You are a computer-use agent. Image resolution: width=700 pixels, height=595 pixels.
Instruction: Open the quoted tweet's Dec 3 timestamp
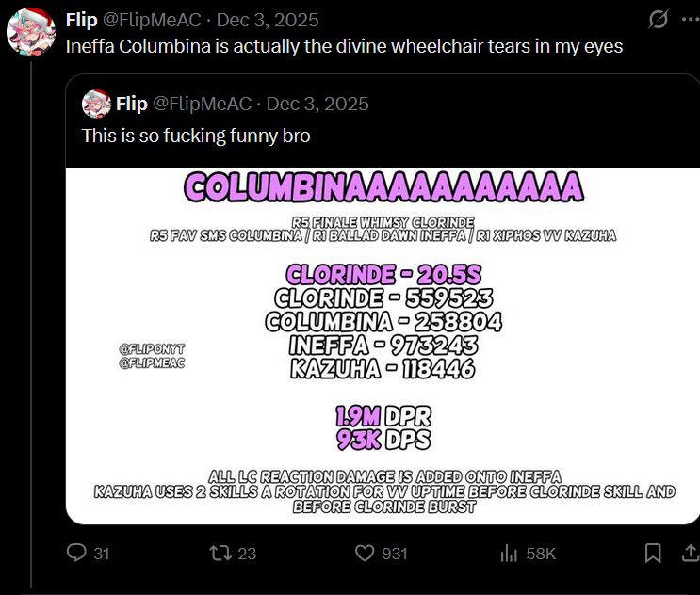click(317, 104)
